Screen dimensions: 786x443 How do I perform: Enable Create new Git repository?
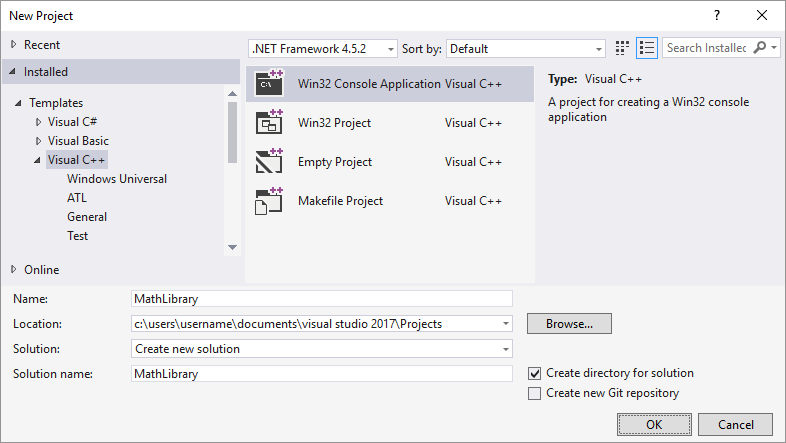(x=535, y=393)
